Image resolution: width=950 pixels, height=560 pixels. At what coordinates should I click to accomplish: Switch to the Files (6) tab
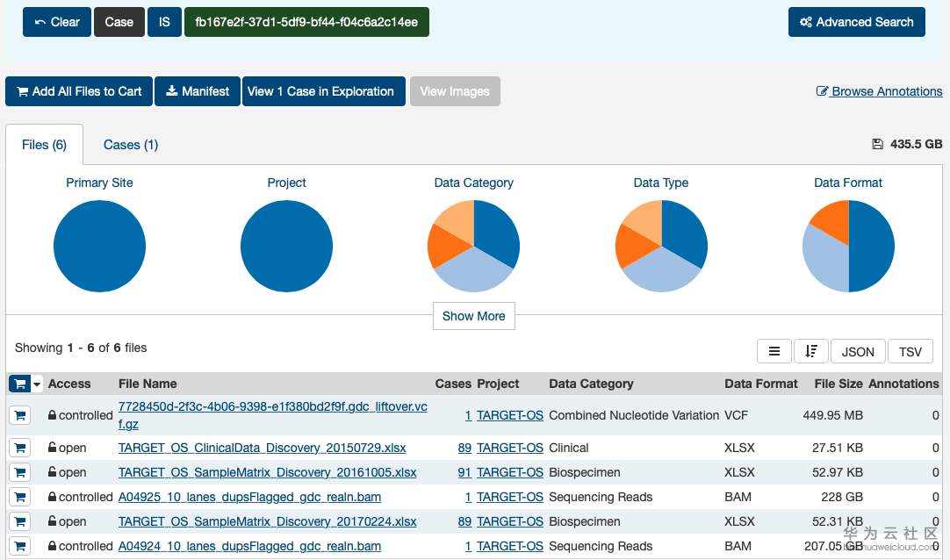coord(44,145)
